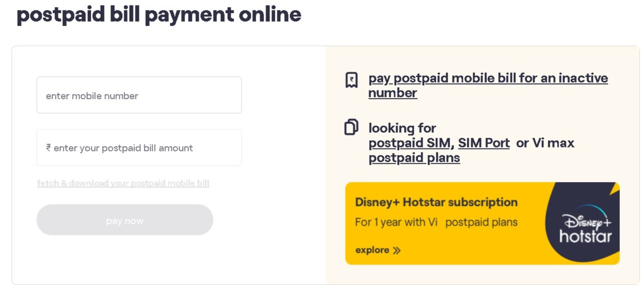Click the 'enter your postpaid bill amount' field
The image size is (644, 285).
139,147
